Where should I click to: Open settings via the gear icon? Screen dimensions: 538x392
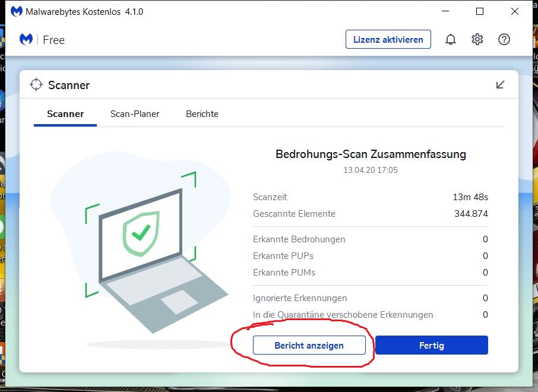point(477,39)
